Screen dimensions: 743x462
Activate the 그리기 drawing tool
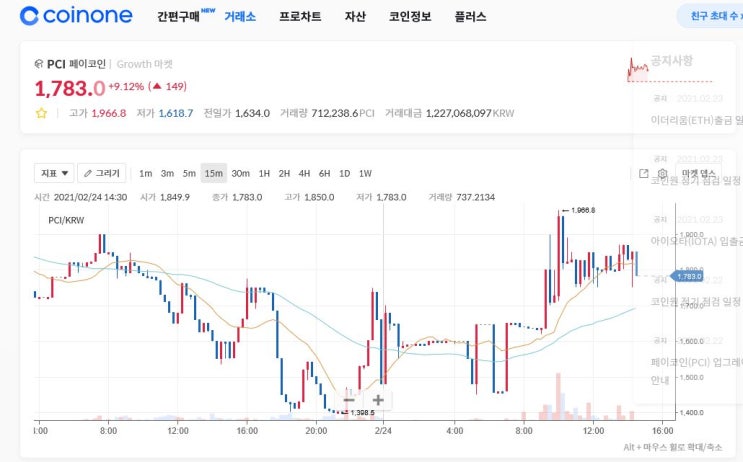pyautogui.click(x=101, y=173)
